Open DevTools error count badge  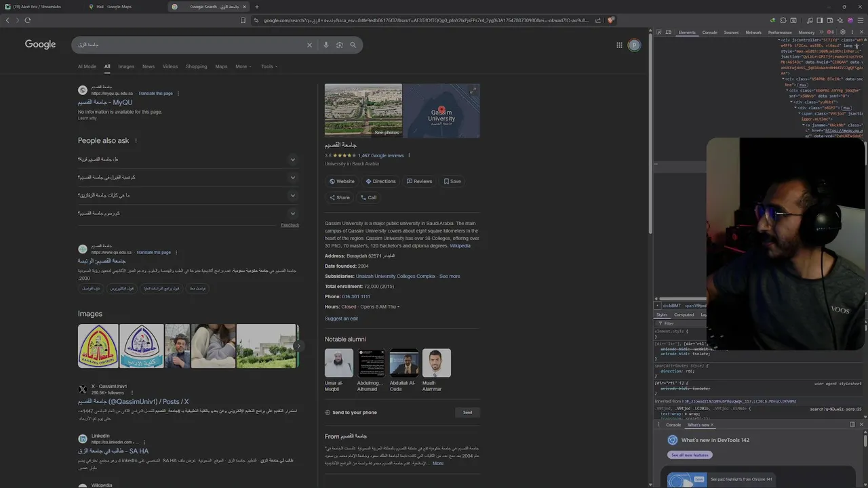(832, 33)
